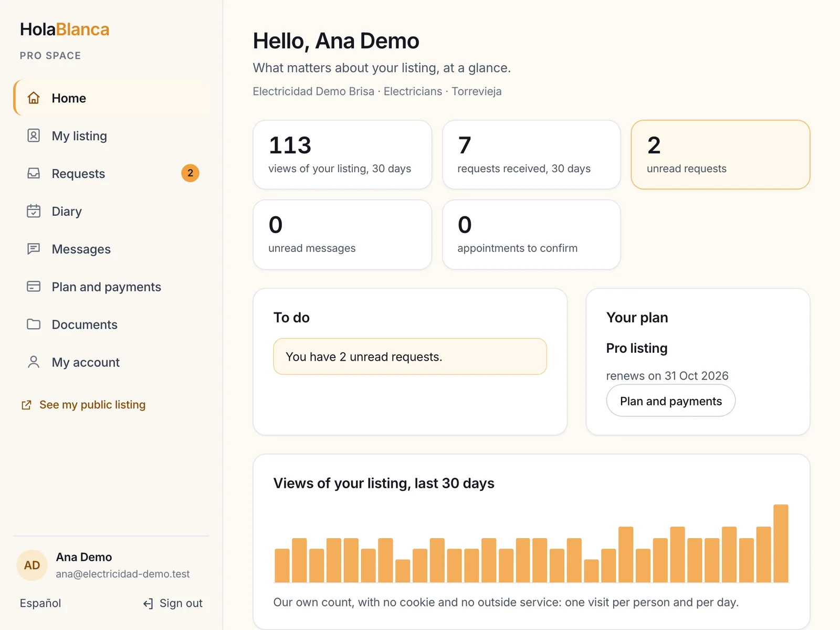The image size is (840, 630).
Task: Click the 113 views of your listing card
Action: pos(342,155)
